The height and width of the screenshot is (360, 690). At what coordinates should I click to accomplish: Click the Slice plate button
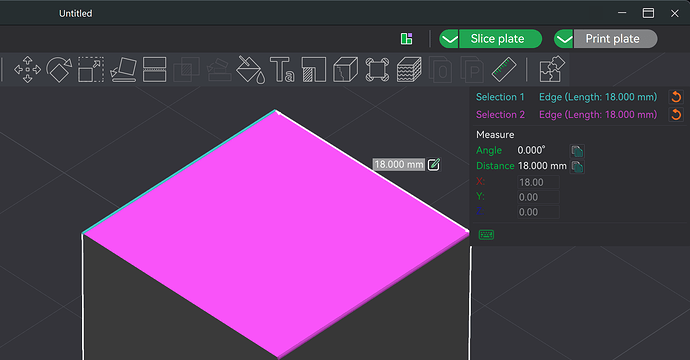click(500, 39)
